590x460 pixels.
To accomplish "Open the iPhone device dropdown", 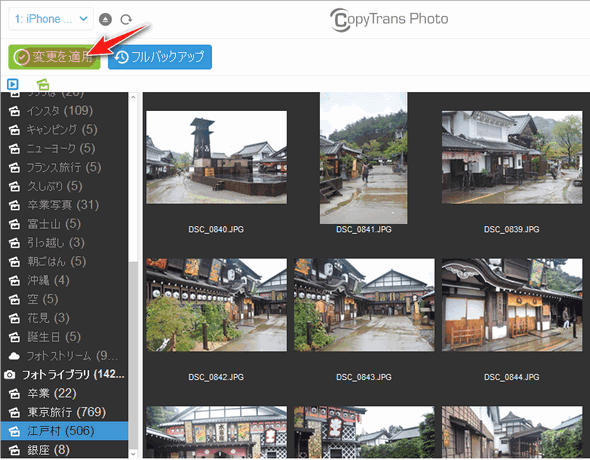I will click(x=51, y=19).
